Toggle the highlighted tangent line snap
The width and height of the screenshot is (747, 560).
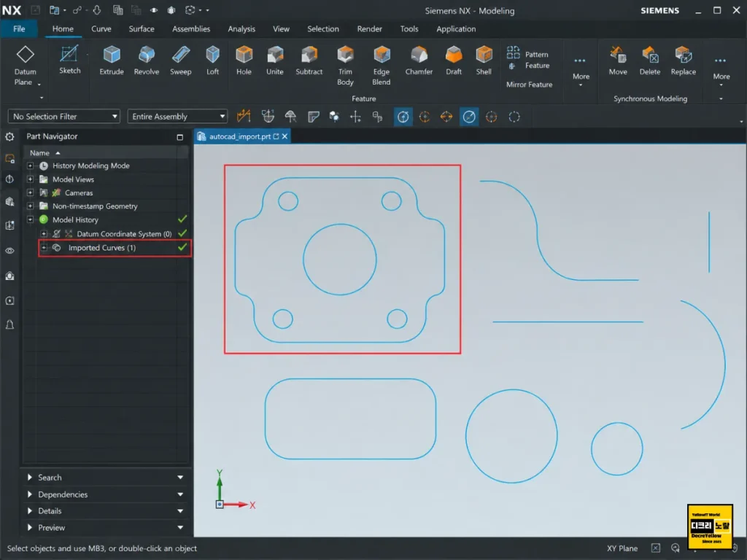click(469, 117)
